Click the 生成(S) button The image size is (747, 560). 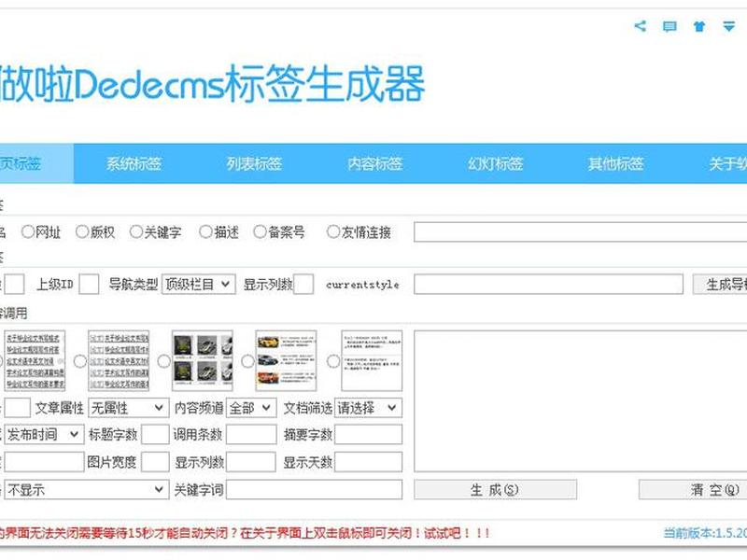coord(496,489)
